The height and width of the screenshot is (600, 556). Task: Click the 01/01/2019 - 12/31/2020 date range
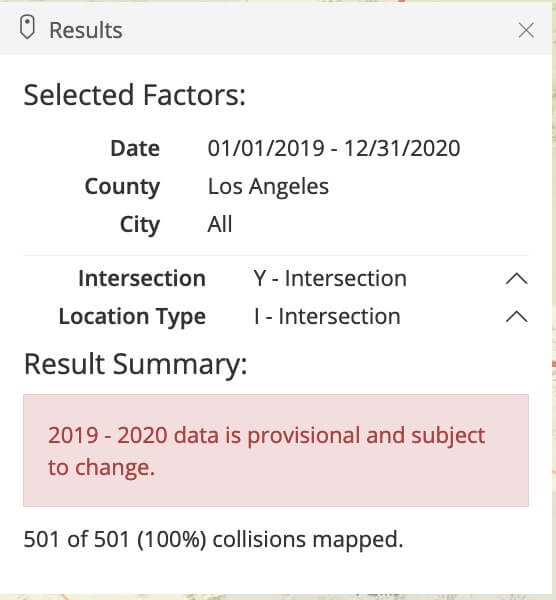334,148
